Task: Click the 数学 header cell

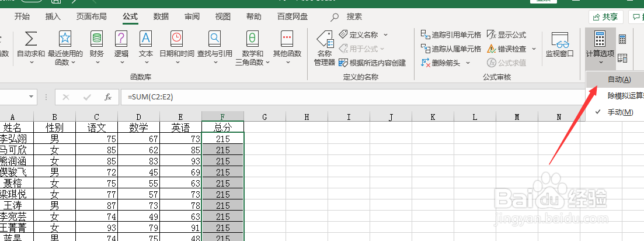Action: (x=139, y=127)
